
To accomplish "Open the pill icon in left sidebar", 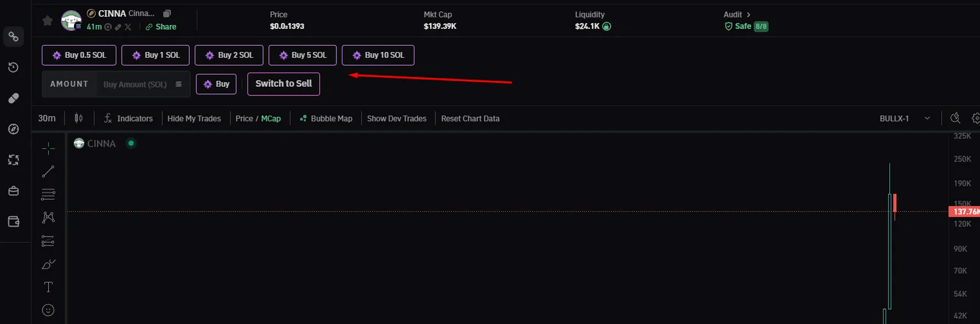I will pyautogui.click(x=14, y=98).
